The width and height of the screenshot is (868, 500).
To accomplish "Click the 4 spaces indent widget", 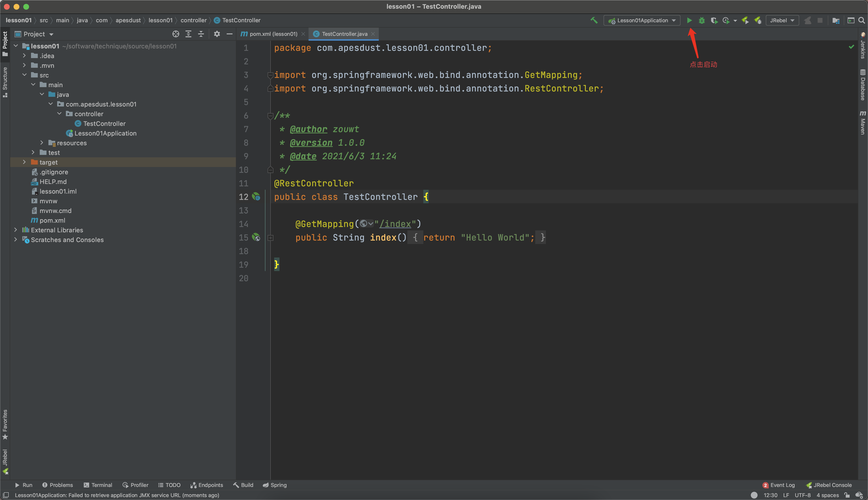I will tap(828, 495).
